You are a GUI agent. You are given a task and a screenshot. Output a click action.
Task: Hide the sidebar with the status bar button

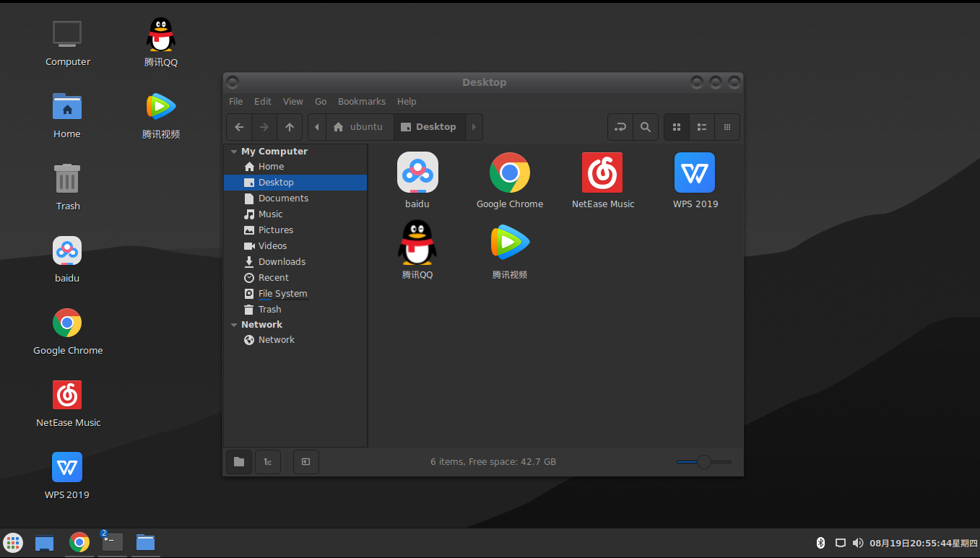[x=306, y=462]
